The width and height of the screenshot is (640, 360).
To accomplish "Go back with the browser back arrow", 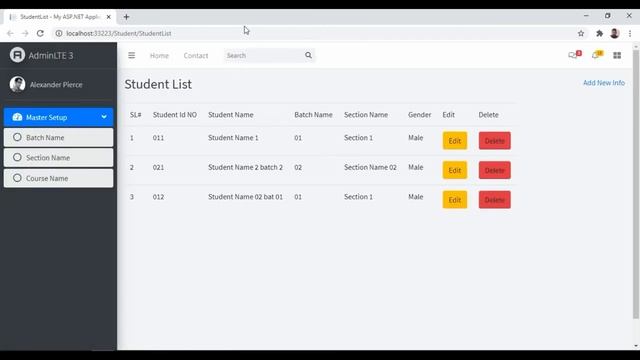I will coord(10,33).
